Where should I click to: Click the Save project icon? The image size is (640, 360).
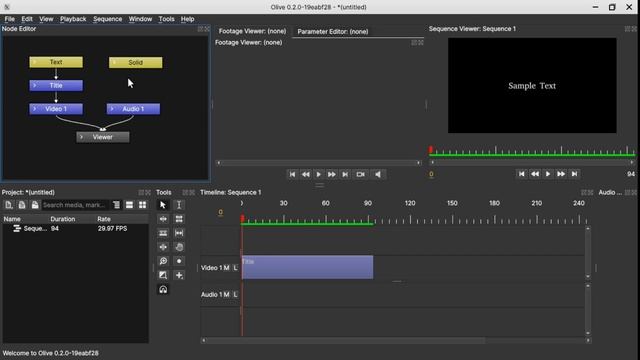pos(35,205)
